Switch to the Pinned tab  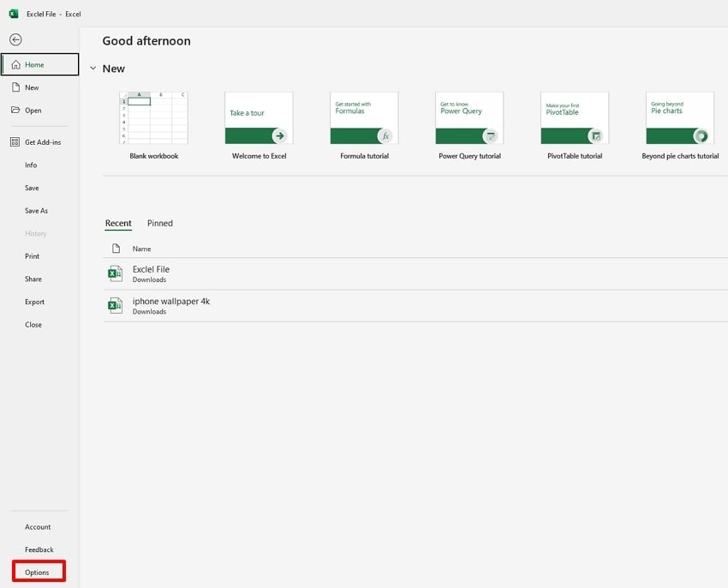pyautogui.click(x=159, y=223)
